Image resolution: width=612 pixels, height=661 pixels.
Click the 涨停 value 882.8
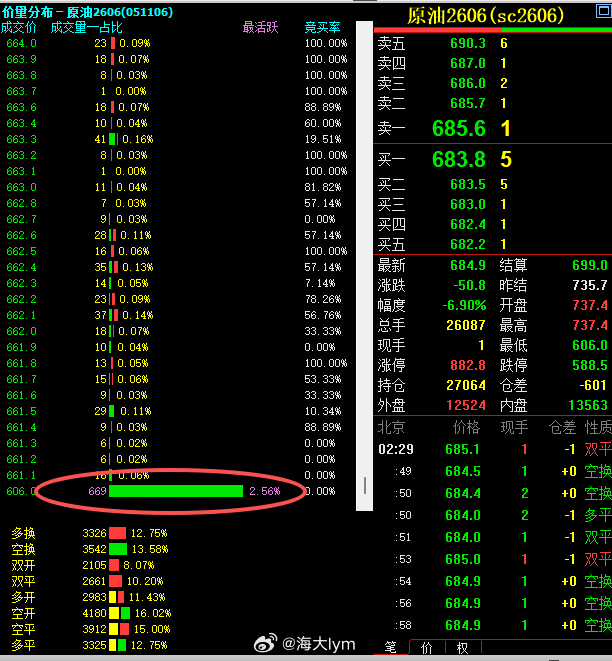point(468,365)
